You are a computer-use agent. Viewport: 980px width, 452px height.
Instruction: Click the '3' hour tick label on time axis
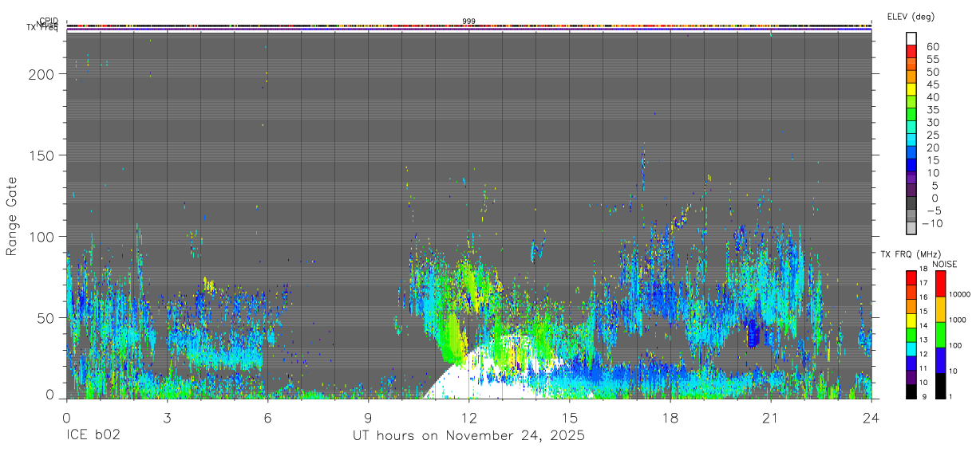[x=167, y=417]
